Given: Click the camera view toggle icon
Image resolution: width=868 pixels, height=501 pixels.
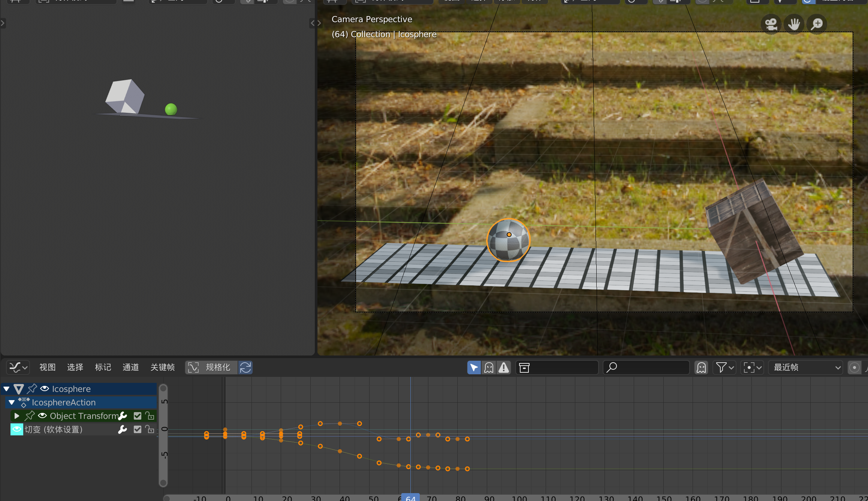Looking at the screenshot, I should tap(771, 24).
